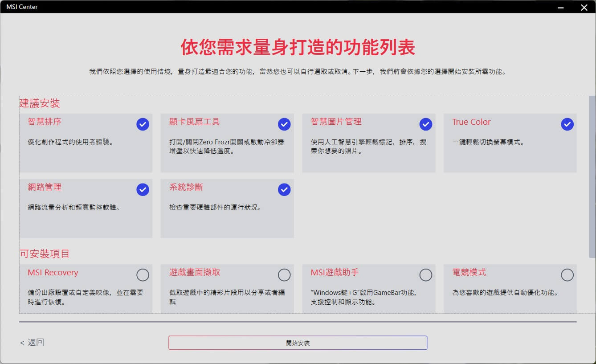Check the MSI遊戲助手 option circle

coord(426,275)
